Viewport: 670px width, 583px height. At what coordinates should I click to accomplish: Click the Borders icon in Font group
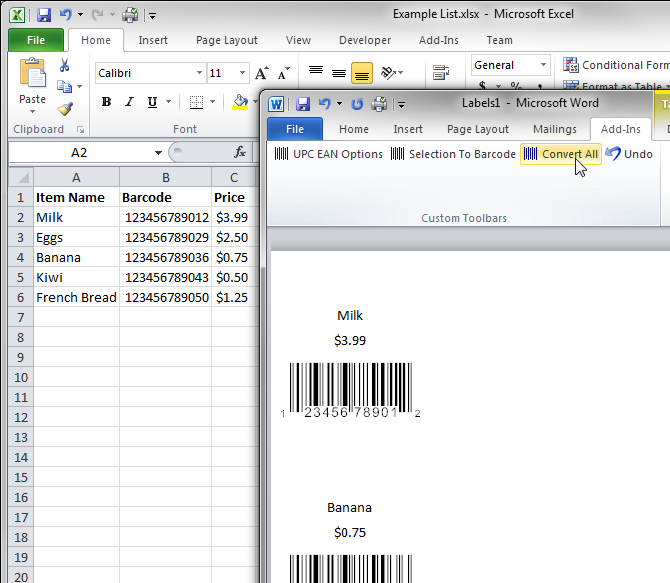point(196,102)
